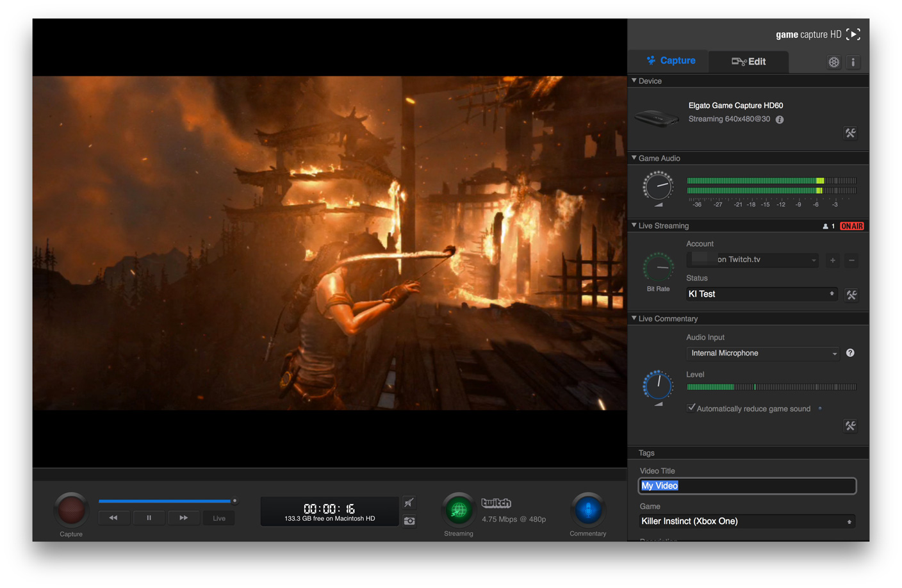Image resolution: width=902 pixels, height=588 pixels.
Task: Open Live Commentary settings wrench icon
Action: pos(850,426)
